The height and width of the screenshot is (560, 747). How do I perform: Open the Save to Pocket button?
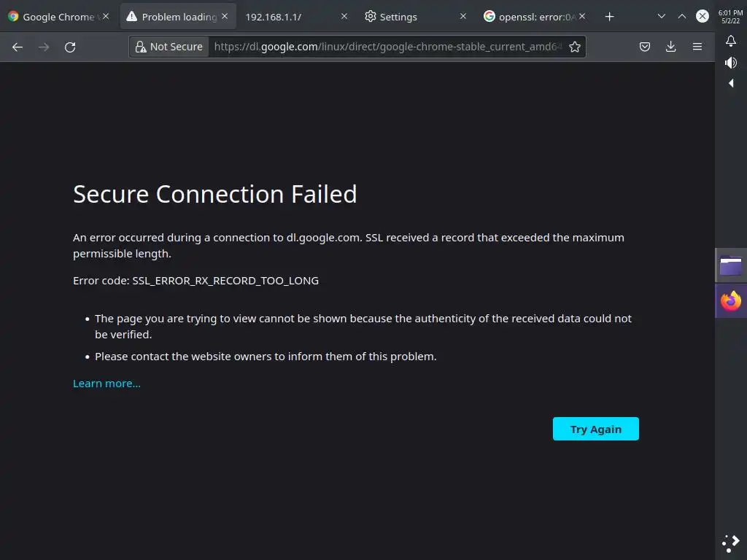(645, 47)
